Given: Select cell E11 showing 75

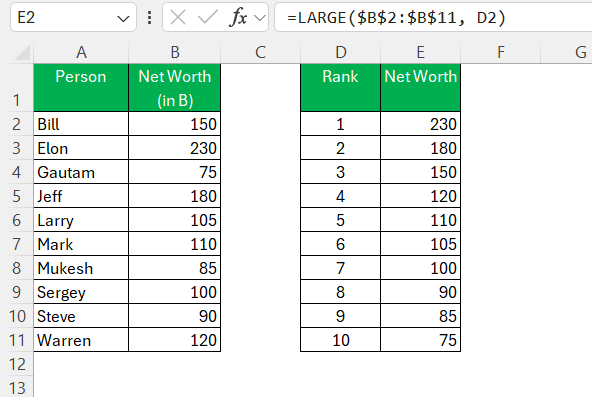Looking at the screenshot, I should coord(421,340).
